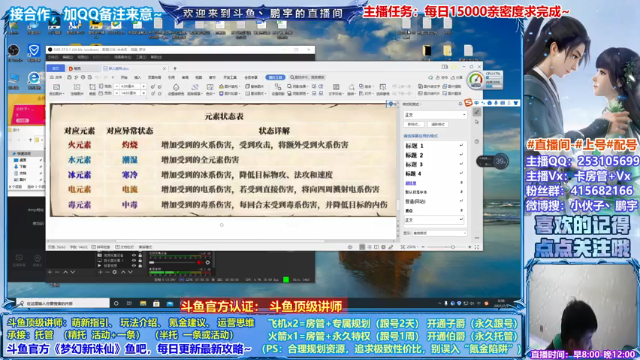Image resolution: width=640 pixels, height=360 pixels.
Task: Open Microsoft Store from the taskbar
Action: (x=156, y=303)
